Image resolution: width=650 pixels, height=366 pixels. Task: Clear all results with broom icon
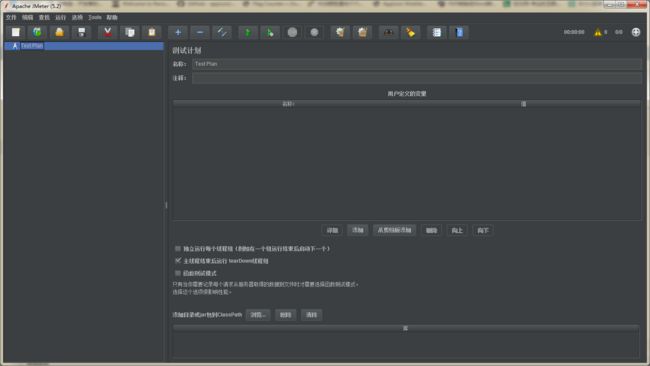click(x=362, y=32)
